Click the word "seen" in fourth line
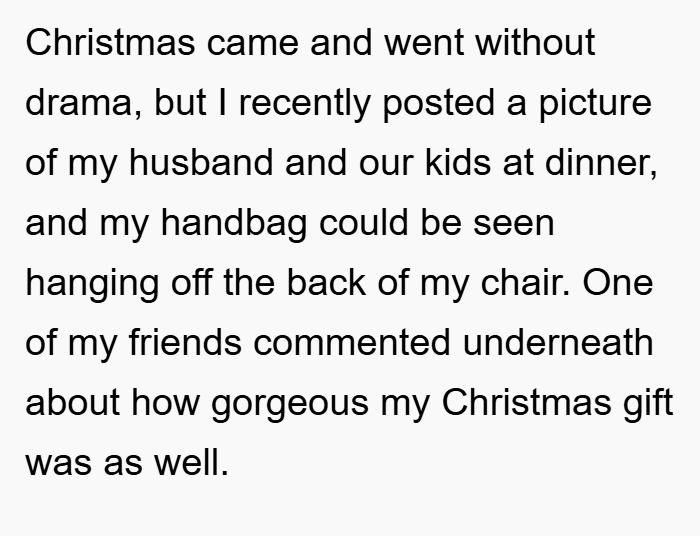 pos(514,223)
